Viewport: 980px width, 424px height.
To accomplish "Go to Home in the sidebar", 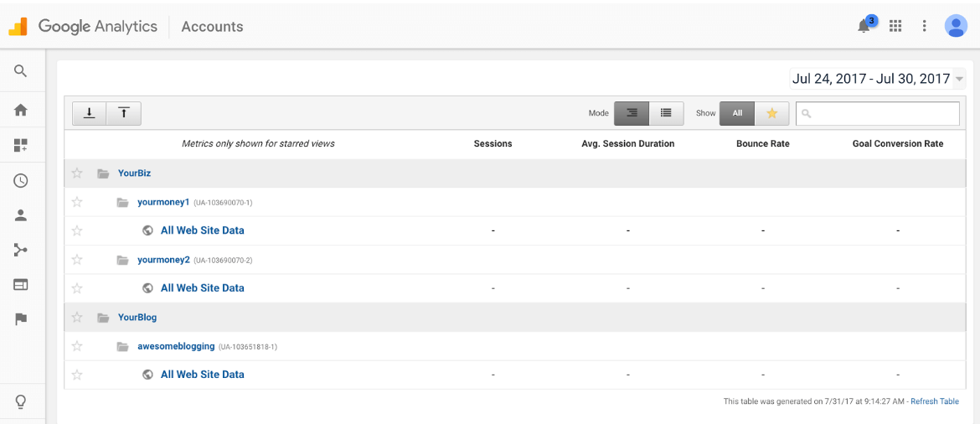I will (x=21, y=110).
